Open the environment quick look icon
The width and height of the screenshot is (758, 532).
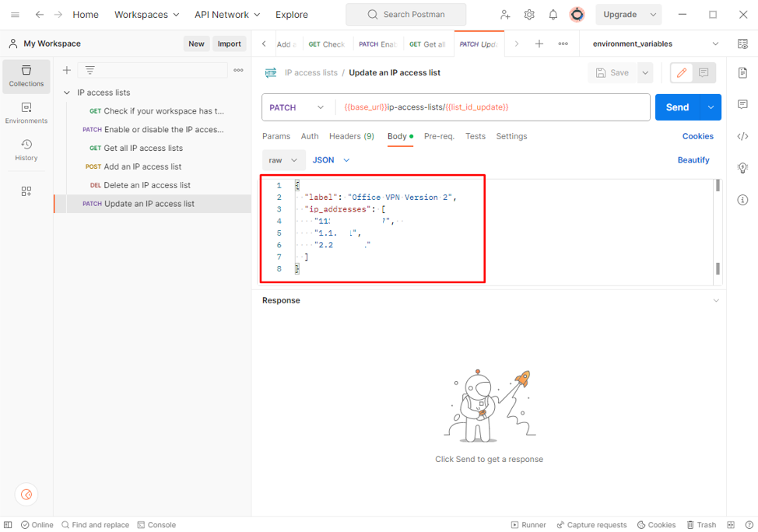coord(742,44)
